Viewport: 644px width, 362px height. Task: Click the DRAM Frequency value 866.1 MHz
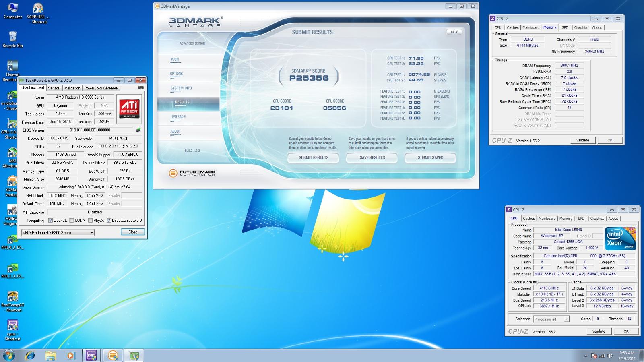tap(569, 66)
